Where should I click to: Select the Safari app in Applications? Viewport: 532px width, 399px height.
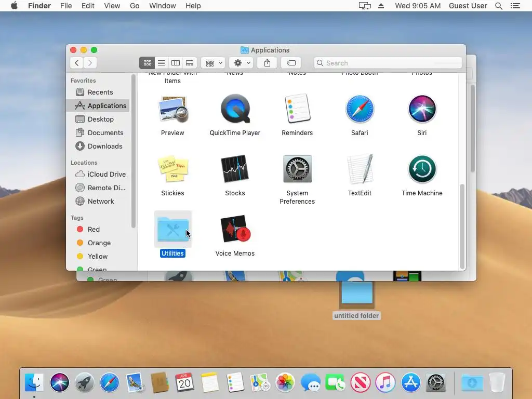pyautogui.click(x=360, y=109)
